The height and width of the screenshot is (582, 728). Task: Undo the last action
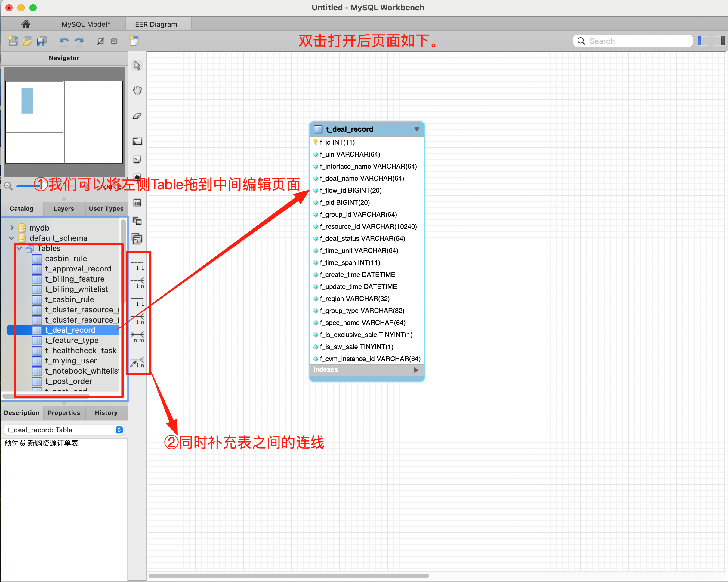tap(64, 41)
